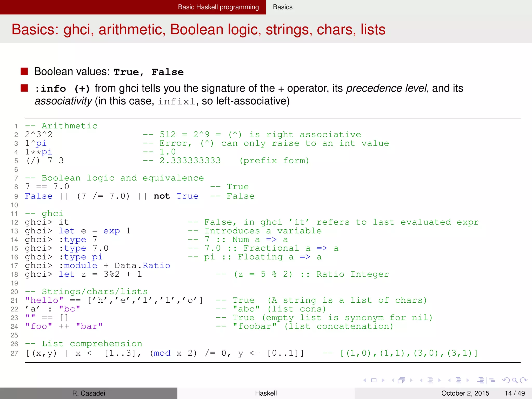The image size is (532, 399).
Task: Click the subsection lines navigation icon
Action: pos(430,380)
